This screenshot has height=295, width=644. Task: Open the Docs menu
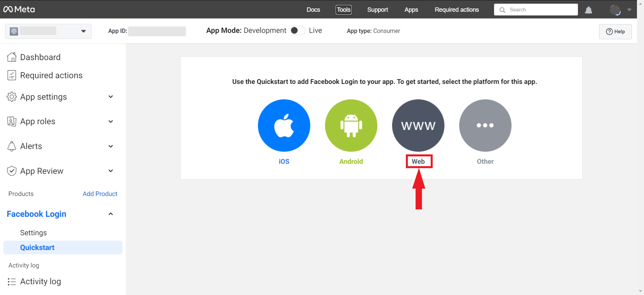tap(313, 10)
